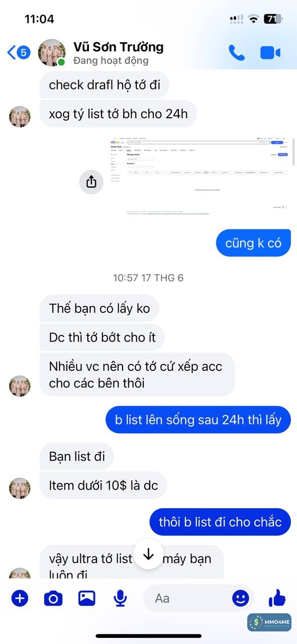Start a video call from the header
This screenshot has height=644, width=297.
[270, 52]
